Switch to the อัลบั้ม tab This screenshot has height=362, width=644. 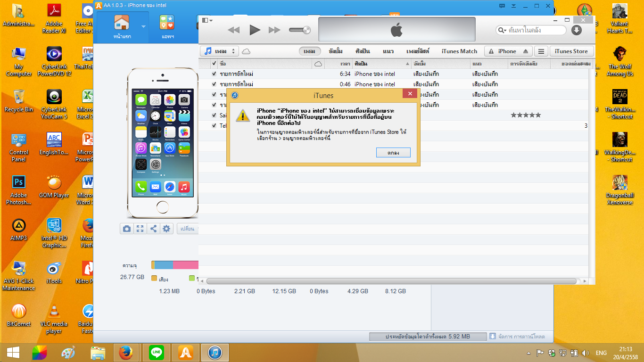tap(336, 51)
